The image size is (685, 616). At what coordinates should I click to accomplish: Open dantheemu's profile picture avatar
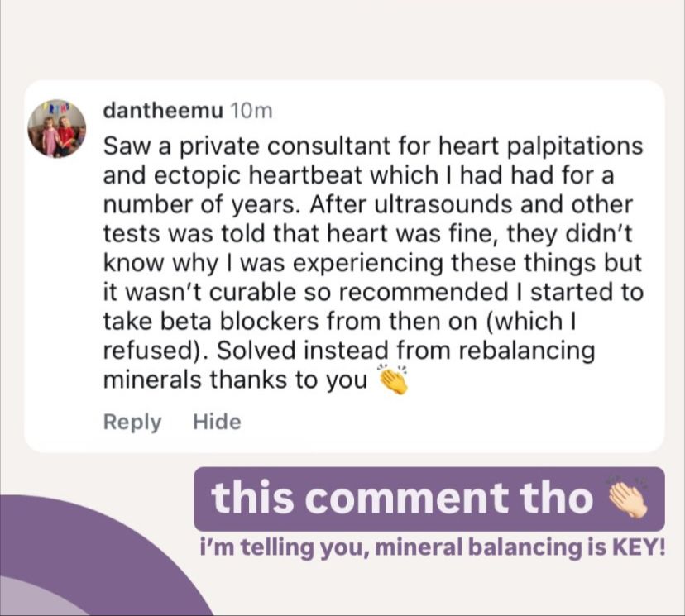coord(56,128)
